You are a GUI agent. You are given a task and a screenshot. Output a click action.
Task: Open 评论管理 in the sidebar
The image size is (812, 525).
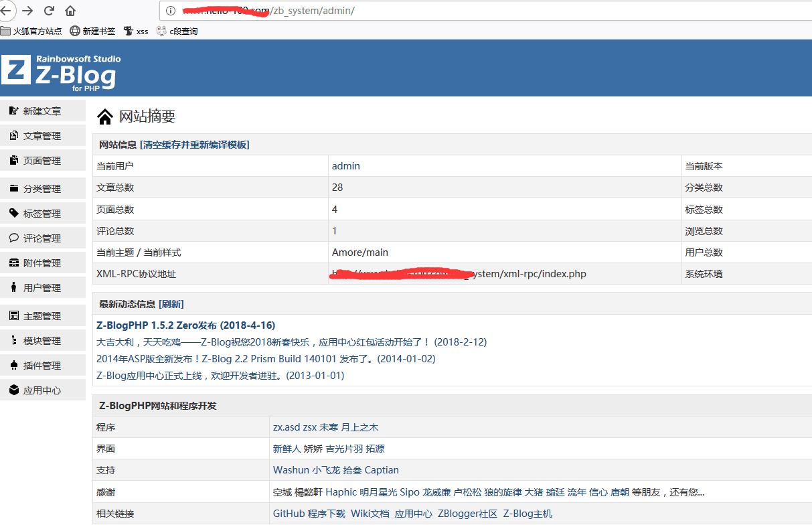(x=43, y=238)
